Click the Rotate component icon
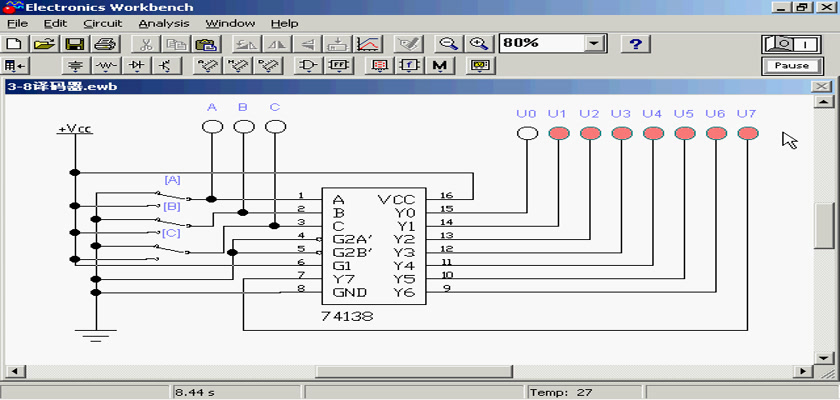This screenshot has width=840, height=400. 246,44
